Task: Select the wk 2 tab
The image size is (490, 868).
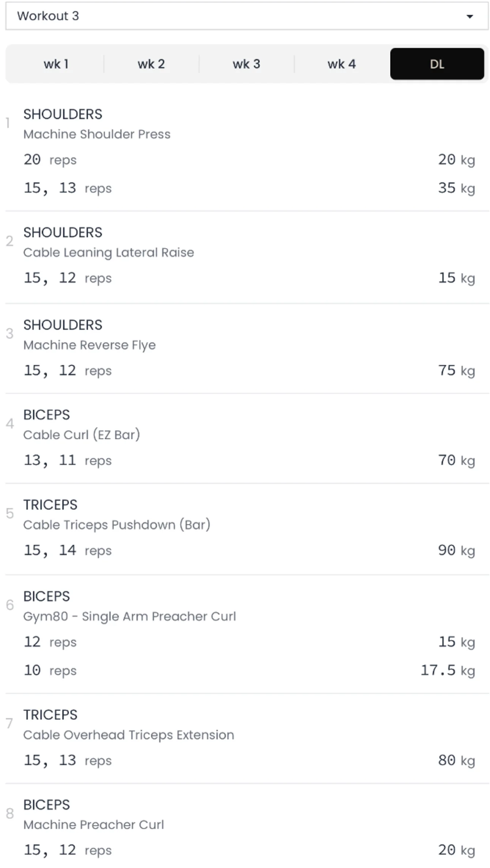Action: [x=151, y=64]
